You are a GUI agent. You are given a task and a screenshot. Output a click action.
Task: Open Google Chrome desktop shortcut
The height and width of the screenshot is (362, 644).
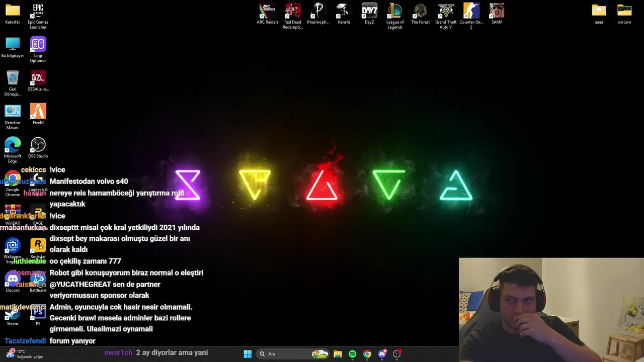click(x=13, y=184)
